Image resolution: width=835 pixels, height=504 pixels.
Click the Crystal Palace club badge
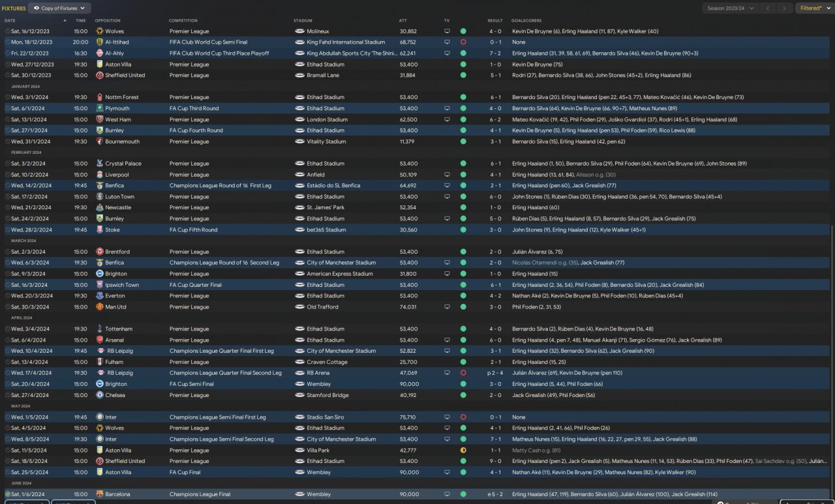pos(99,164)
